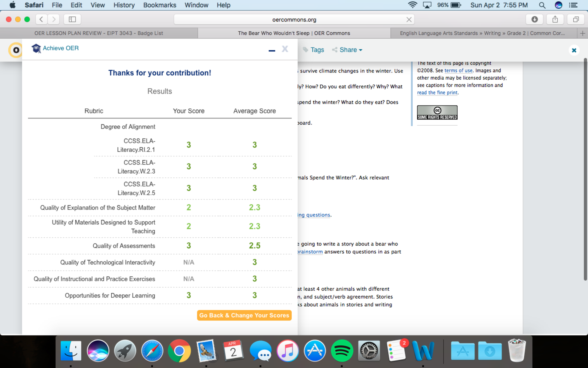This screenshot has height=368, width=588.
Task: Click Go Back & Change Your Scores
Action: pyautogui.click(x=244, y=315)
